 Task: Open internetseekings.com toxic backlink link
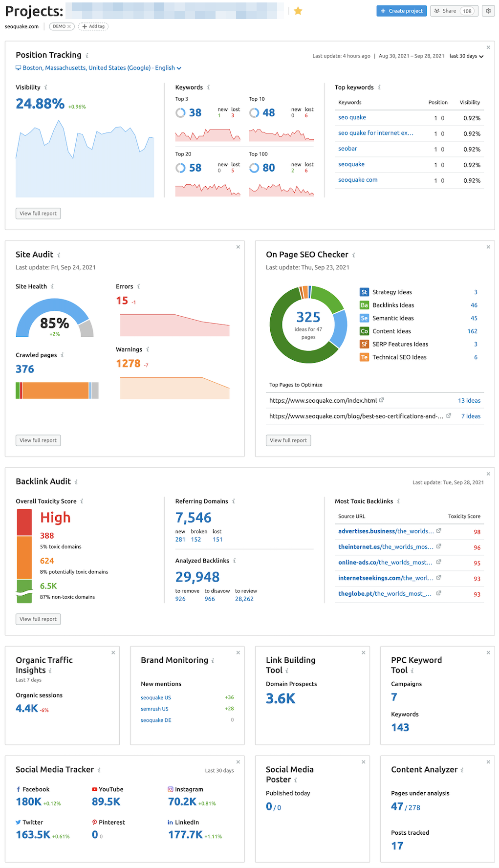point(386,578)
